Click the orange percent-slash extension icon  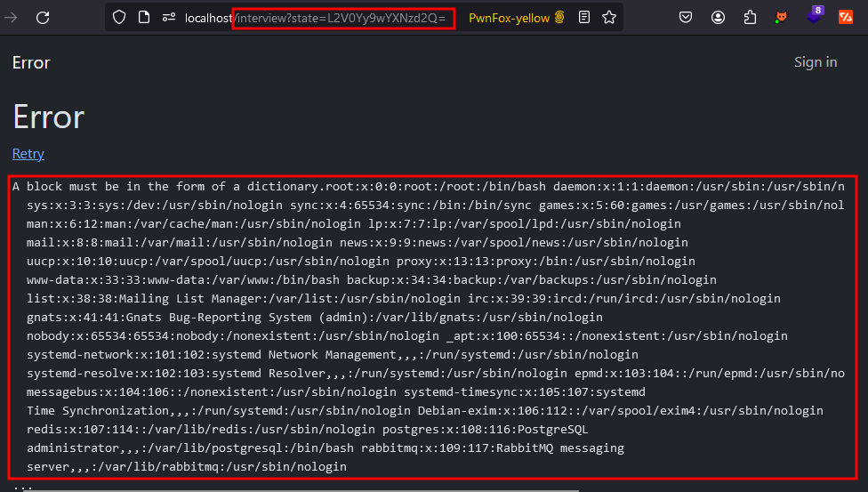[846, 17]
